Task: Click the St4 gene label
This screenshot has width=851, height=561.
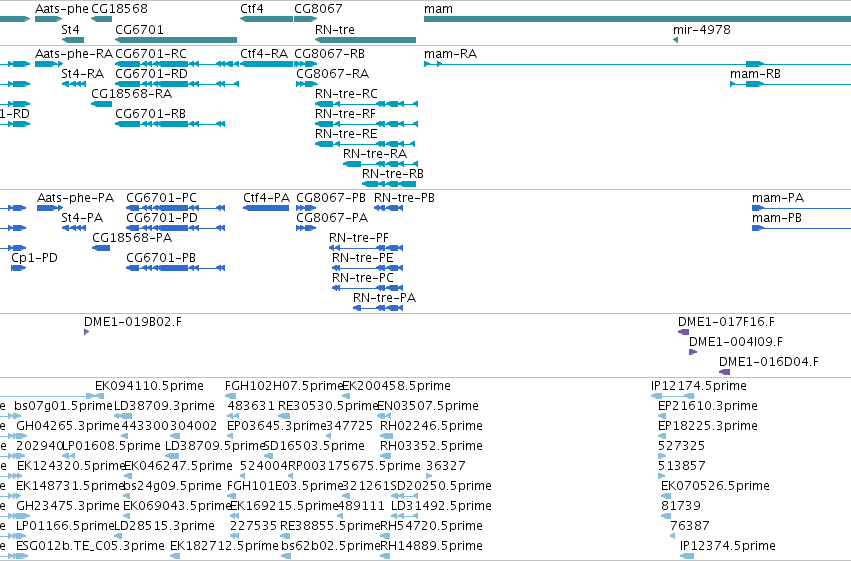Action: coord(70,30)
